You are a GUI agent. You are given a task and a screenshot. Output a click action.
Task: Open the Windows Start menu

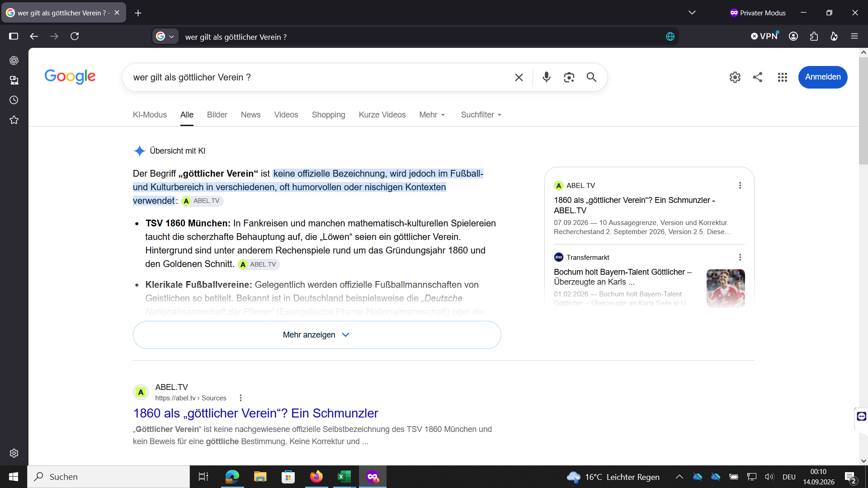click(x=14, y=477)
